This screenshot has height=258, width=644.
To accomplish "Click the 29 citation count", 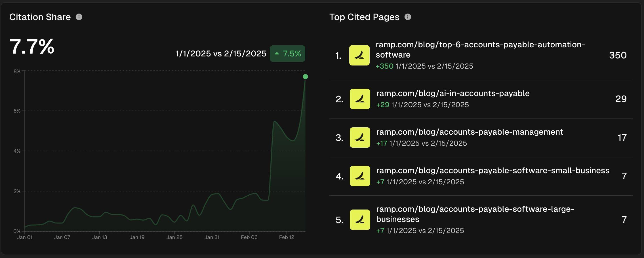I will click(621, 99).
